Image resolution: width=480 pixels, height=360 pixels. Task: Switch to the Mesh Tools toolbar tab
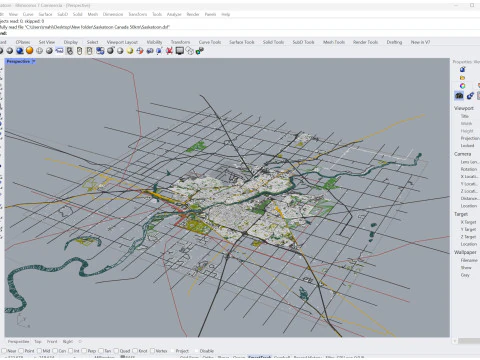334,42
